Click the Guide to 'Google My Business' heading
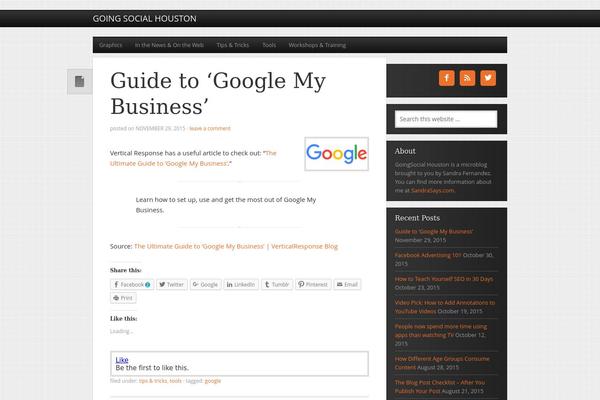Image resolution: width=600 pixels, height=400 pixels. [218, 93]
